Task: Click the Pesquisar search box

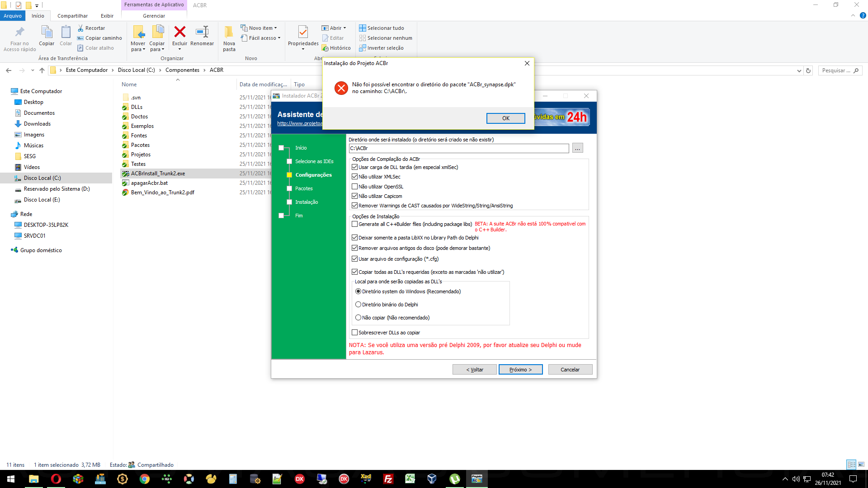Action: [x=840, y=70]
